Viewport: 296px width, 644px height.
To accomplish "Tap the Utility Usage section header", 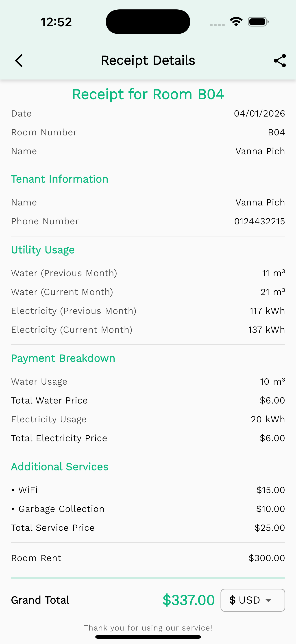I will click(43, 250).
